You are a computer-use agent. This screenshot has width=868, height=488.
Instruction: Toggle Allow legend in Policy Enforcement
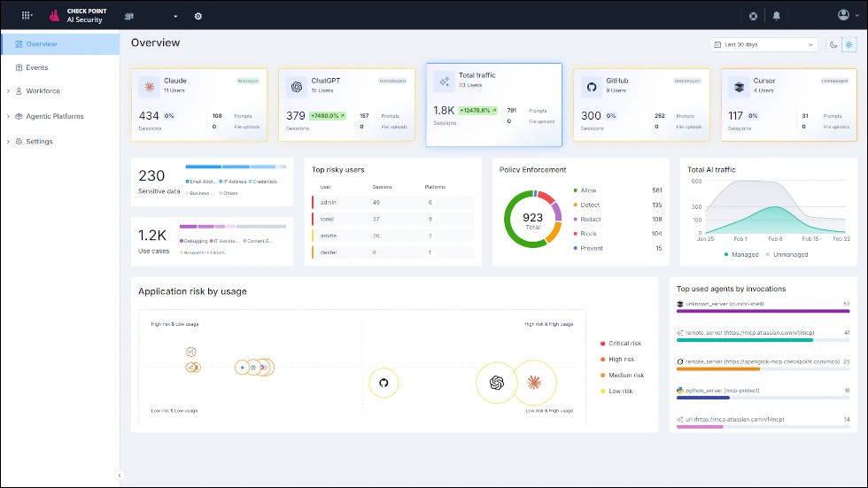click(x=585, y=190)
